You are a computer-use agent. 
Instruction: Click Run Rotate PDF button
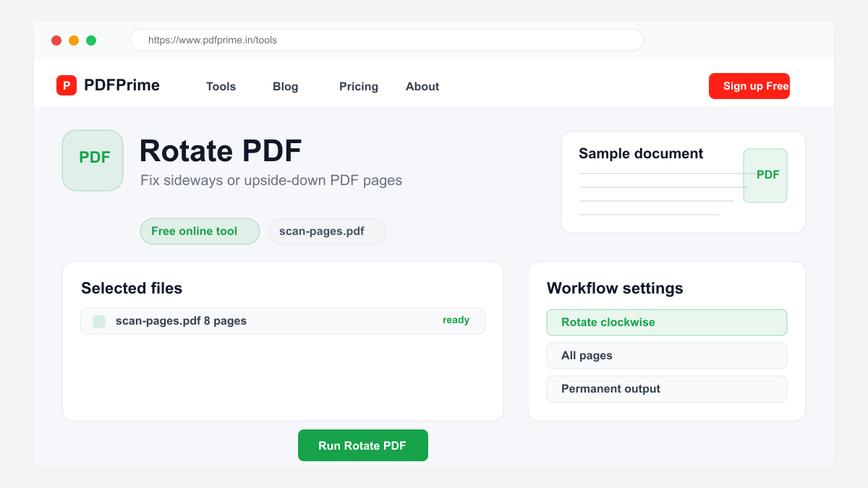[x=363, y=445]
